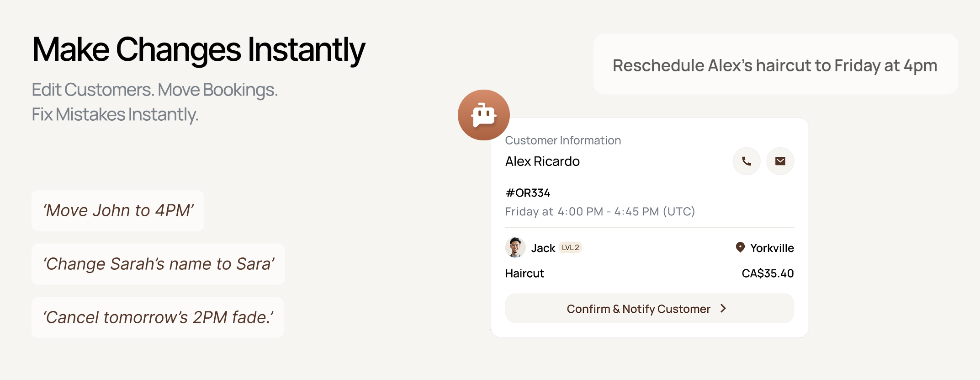
Task: Click the CA$35.40 price
Action: tap(768, 273)
